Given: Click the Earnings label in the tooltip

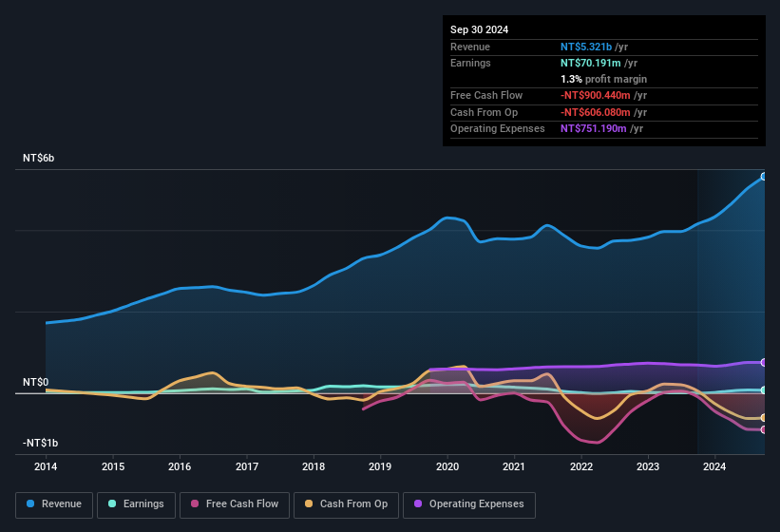Looking at the screenshot, I should (x=470, y=63).
